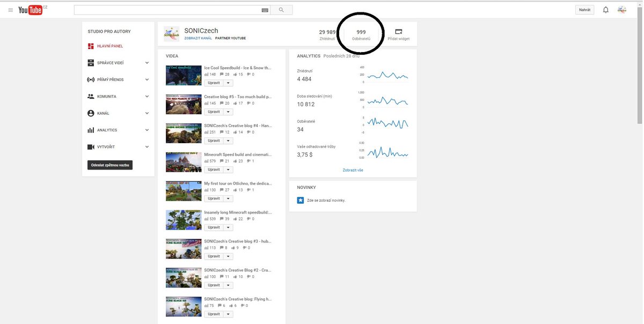Open the on-screen keyboard in search box
Screen dimensions: 644x324
[x=265, y=10]
